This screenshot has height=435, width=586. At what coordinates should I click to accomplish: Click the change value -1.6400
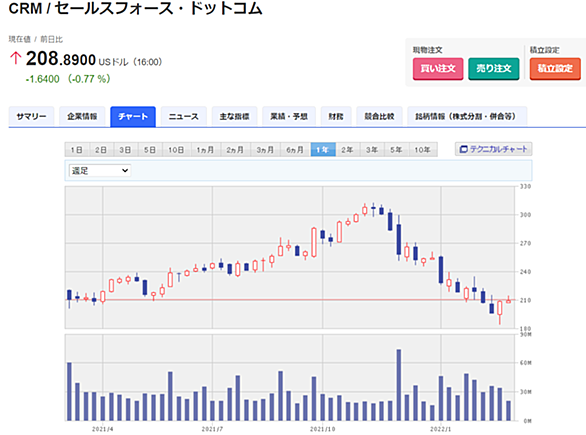(x=43, y=79)
